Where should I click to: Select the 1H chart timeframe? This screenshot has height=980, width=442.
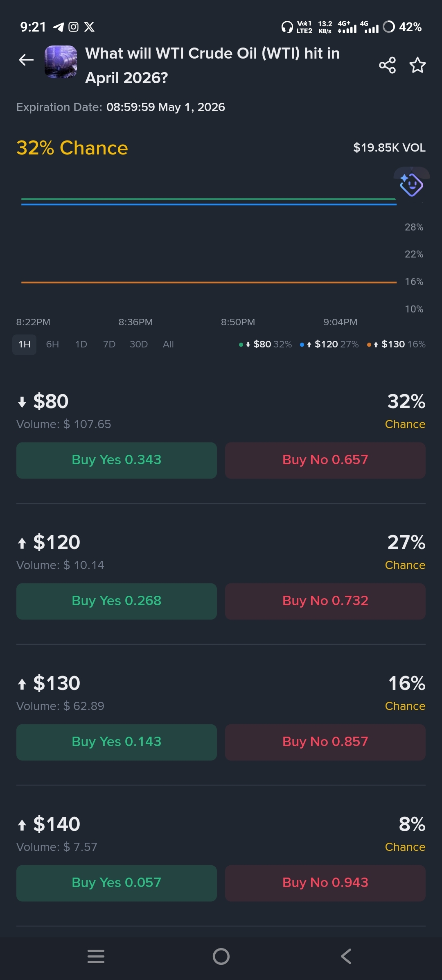click(x=25, y=344)
